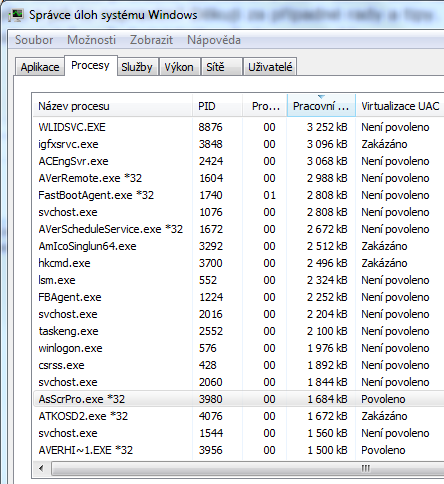Open the Soubor menu
The width and height of the screenshot is (444, 484).
(x=34, y=40)
